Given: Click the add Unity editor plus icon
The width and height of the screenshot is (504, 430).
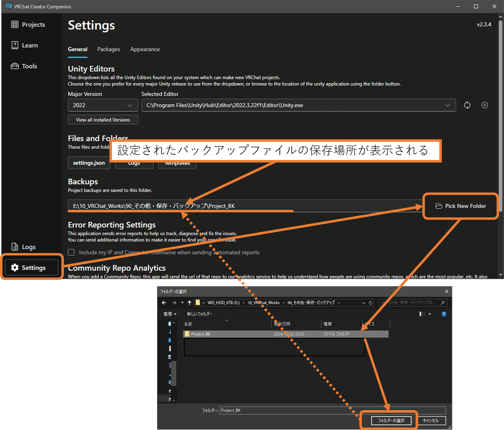Looking at the screenshot, I should [485, 105].
